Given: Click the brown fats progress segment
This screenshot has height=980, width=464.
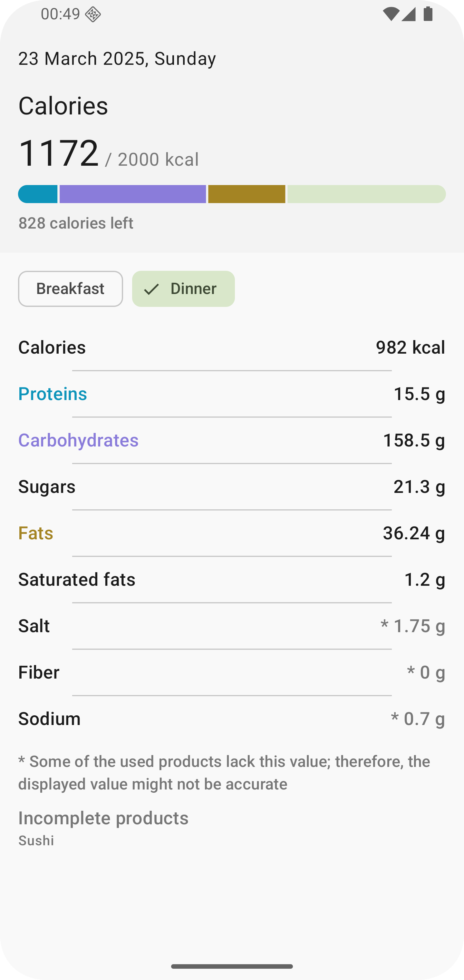Looking at the screenshot, I should [x=247, y=194].
